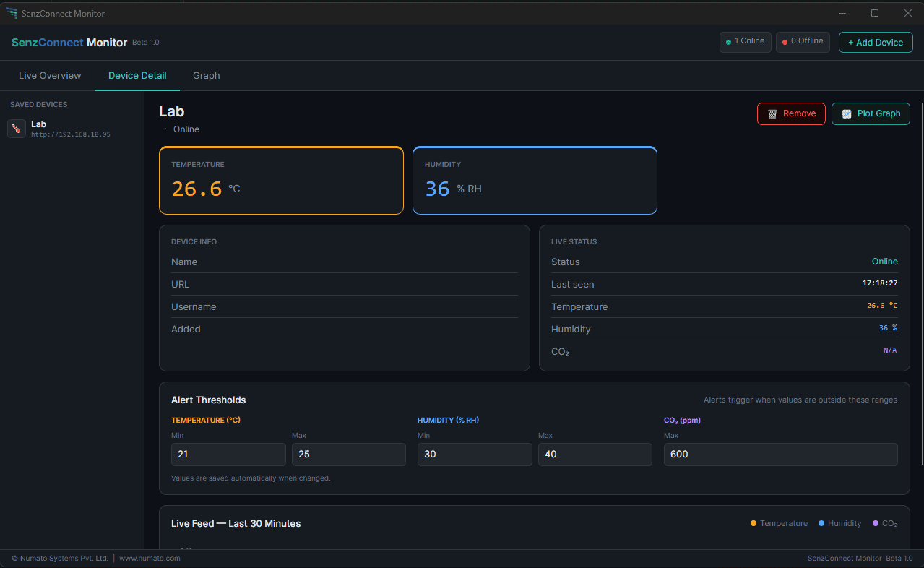
Task: Toggle the Temperature legend in Live Feed
Action: click(779, 523)
